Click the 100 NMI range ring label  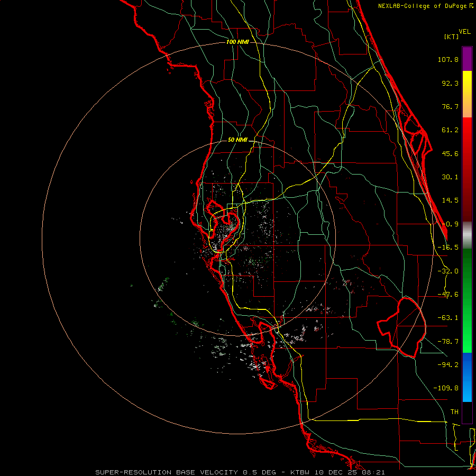[237, 42]
